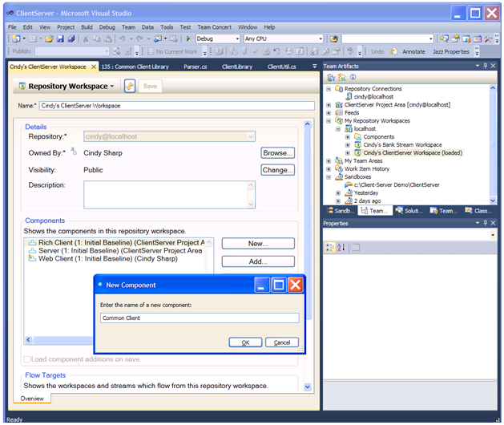Image resolution: width=504 pixels, height=425 pixels.
Task: Expand the Cindy's Bank Stream Workspace node
Action: (x=348, y=145)
